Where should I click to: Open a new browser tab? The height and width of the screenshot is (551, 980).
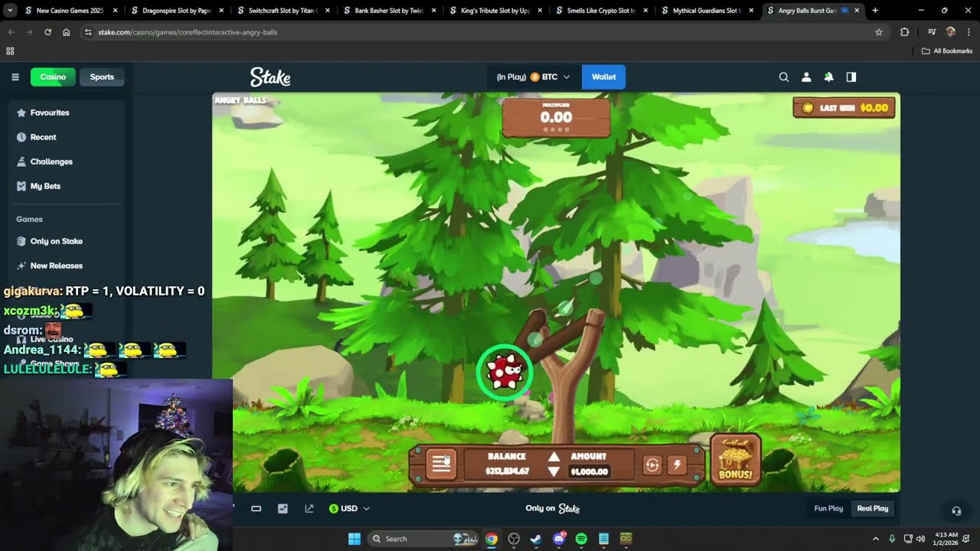[x=875, y=11]
